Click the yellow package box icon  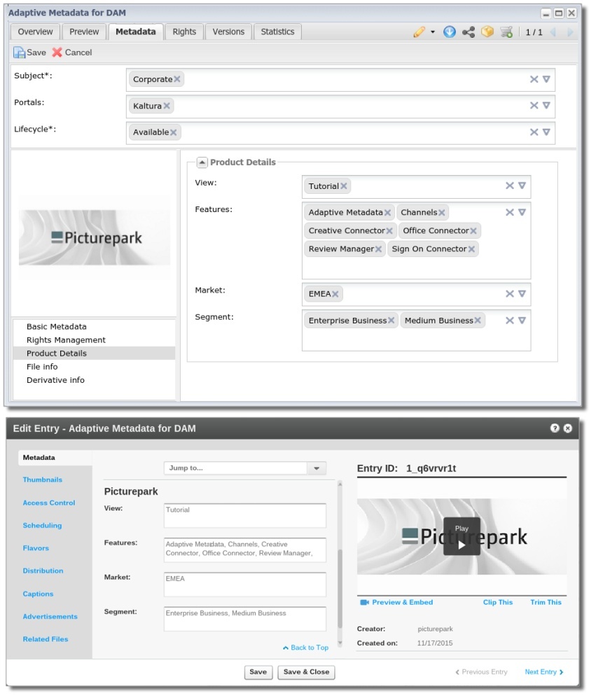(487, 31)
